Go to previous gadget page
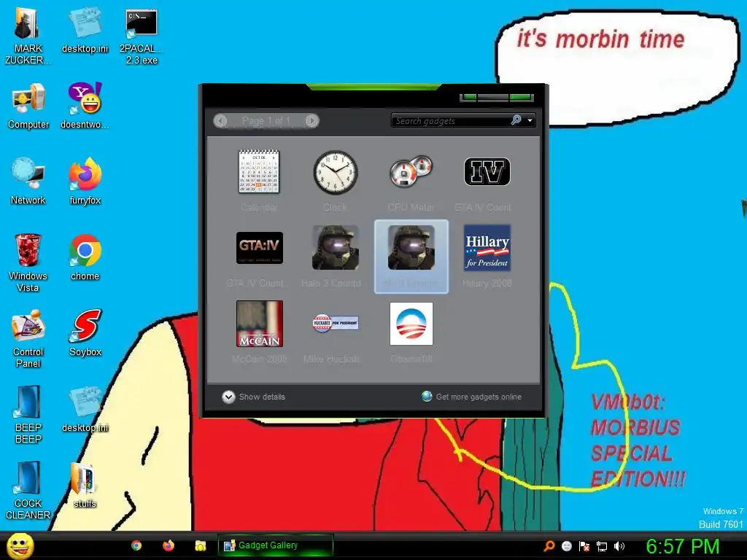This screenshot has width=747, height=560. [220, 120]
